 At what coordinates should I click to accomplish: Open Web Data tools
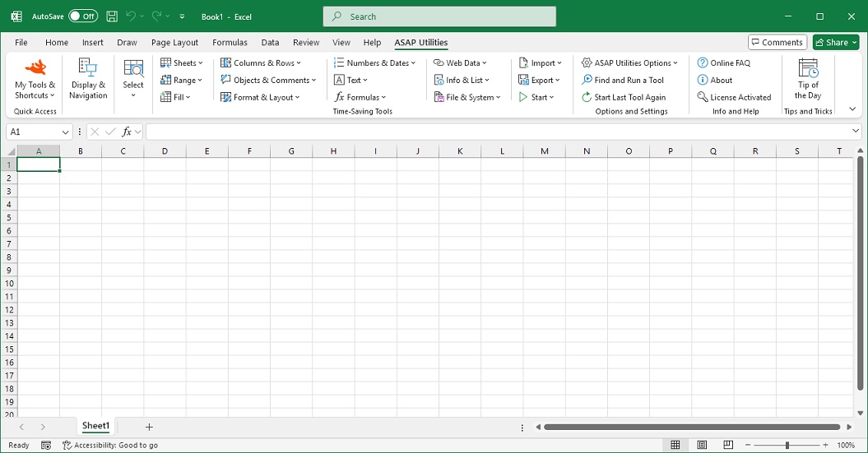[x=460, y=63]
